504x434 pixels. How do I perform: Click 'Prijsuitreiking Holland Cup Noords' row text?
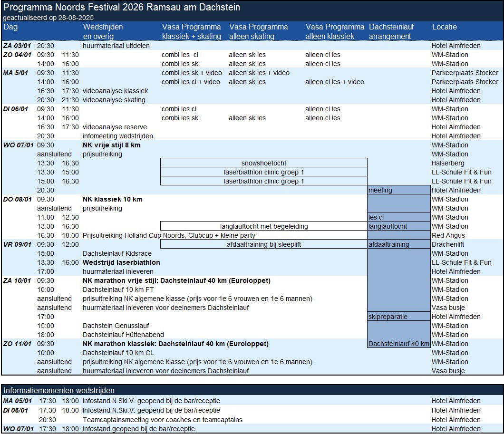[x=169, y=235]
